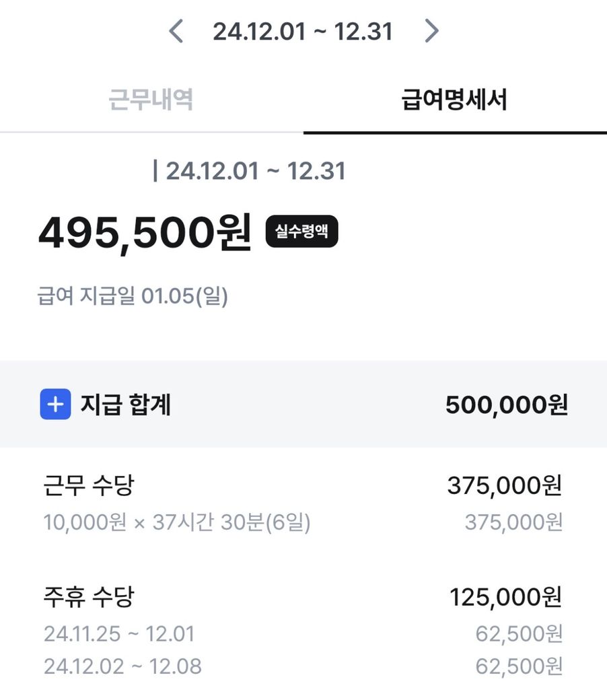Click the blue plus icon beside 지급 합계
607x700 pixels.
pos(55,405)
